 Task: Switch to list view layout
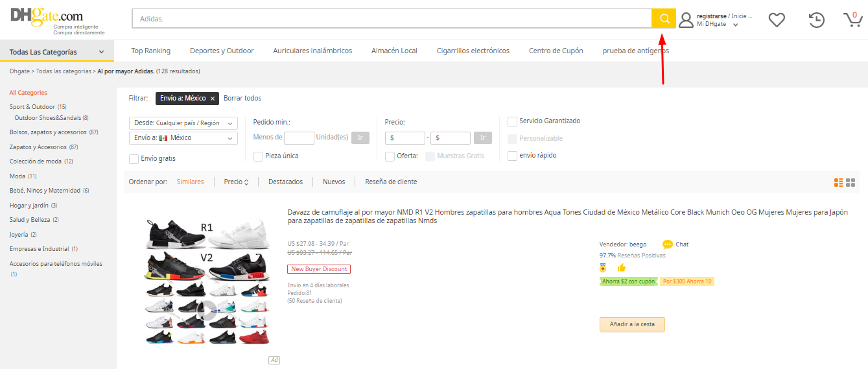pyautogui.click(x=839, y=182)
